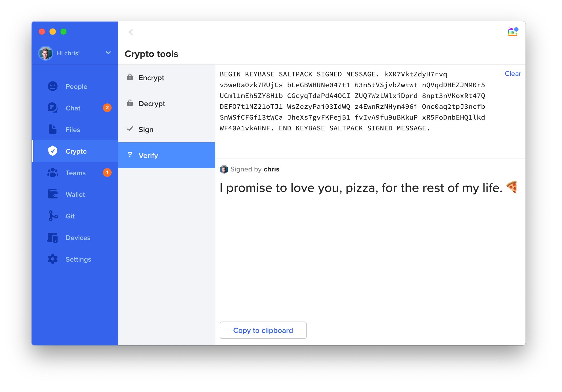The image size is (562, 392).
Task: Open Teams in the sidebar
Action: pyautogui.click(x=75, y=173)
